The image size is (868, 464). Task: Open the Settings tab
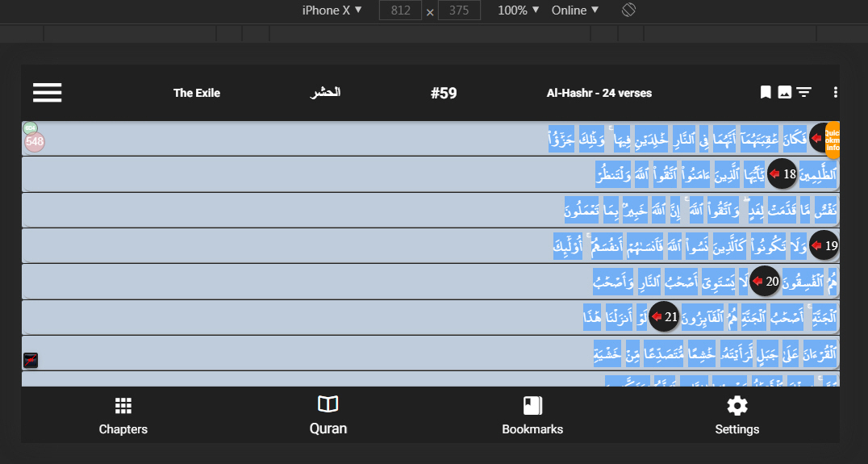(x=737, y=416)
